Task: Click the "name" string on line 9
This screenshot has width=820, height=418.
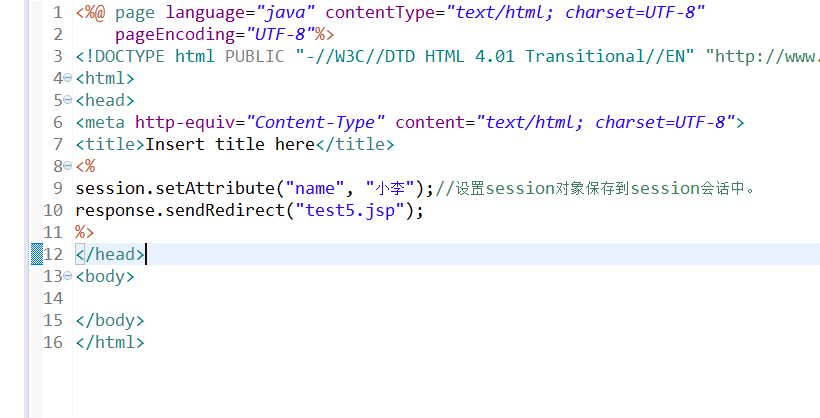Action: click(315, 188)
